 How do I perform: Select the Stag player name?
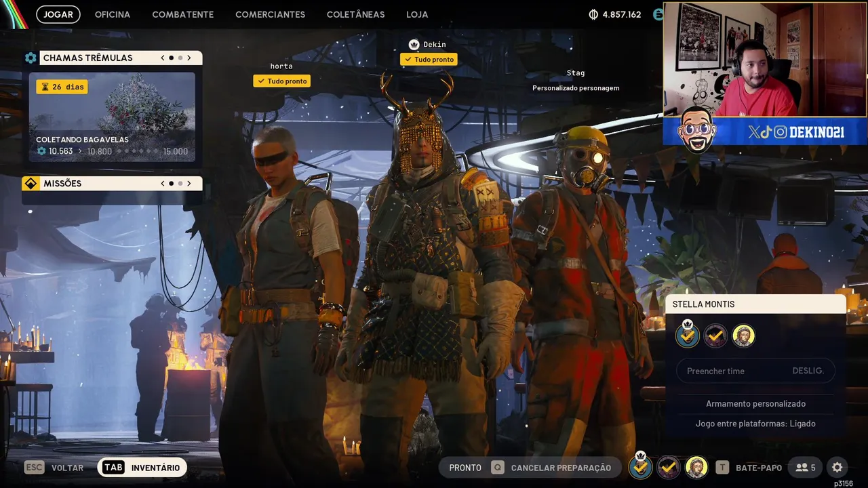coord(576,73)
